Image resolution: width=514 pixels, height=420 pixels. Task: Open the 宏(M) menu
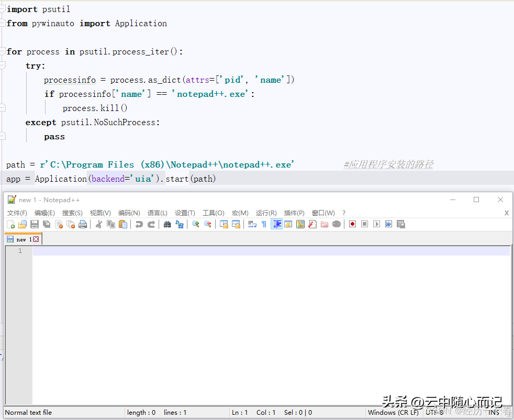coord(240,213)
